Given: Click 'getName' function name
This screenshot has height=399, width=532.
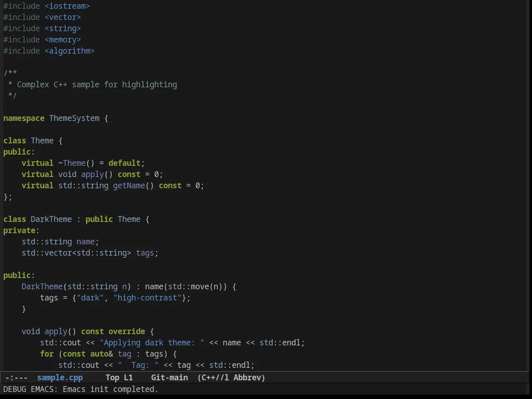Looking at the screenshot, I should coord(129,185).
